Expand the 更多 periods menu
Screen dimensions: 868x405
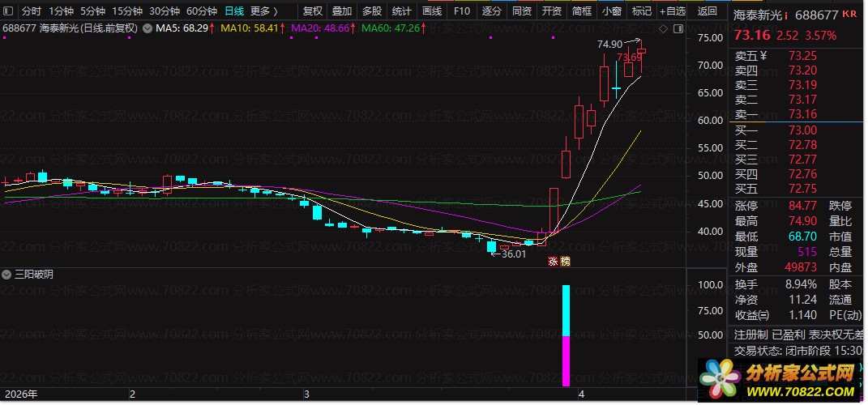click(264, 11)
